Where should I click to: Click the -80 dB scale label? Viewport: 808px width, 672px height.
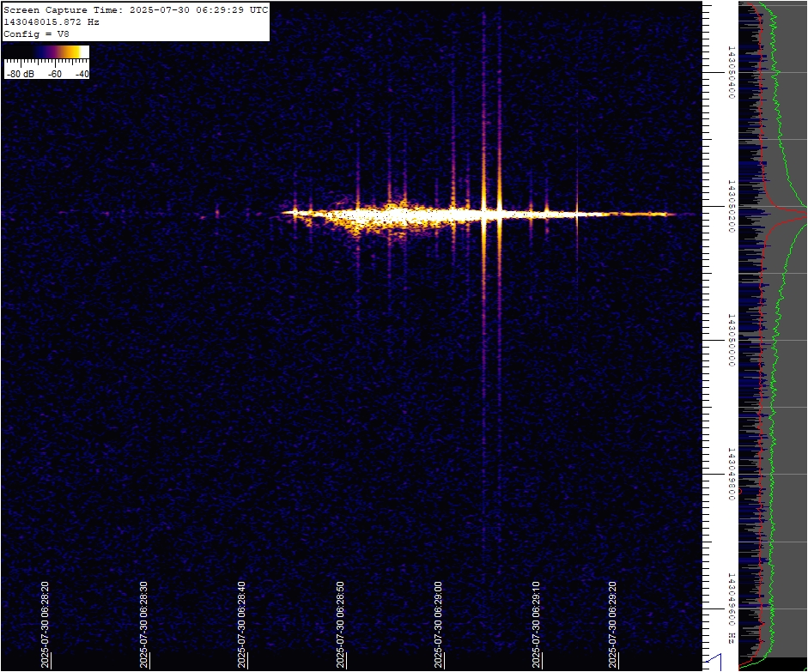pyautogui.click(x=20, y=74)
